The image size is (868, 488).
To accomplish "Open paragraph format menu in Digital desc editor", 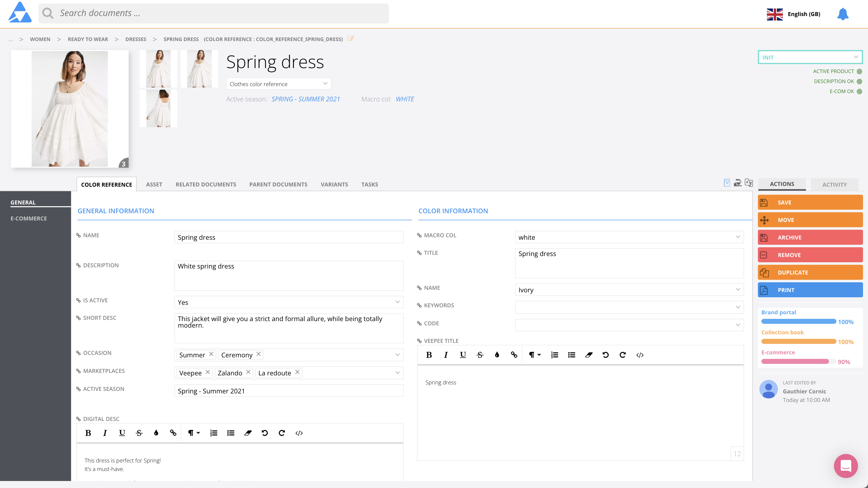I will coord(193,433).
